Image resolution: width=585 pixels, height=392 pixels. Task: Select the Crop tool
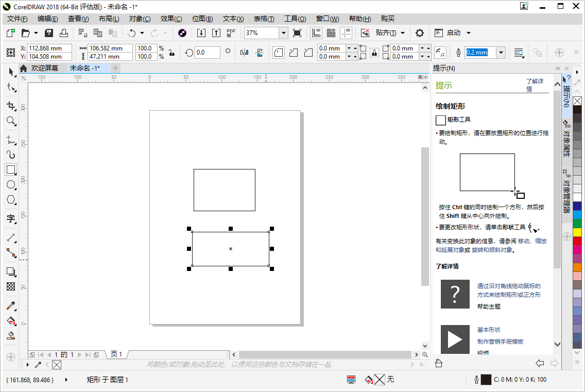11,106
